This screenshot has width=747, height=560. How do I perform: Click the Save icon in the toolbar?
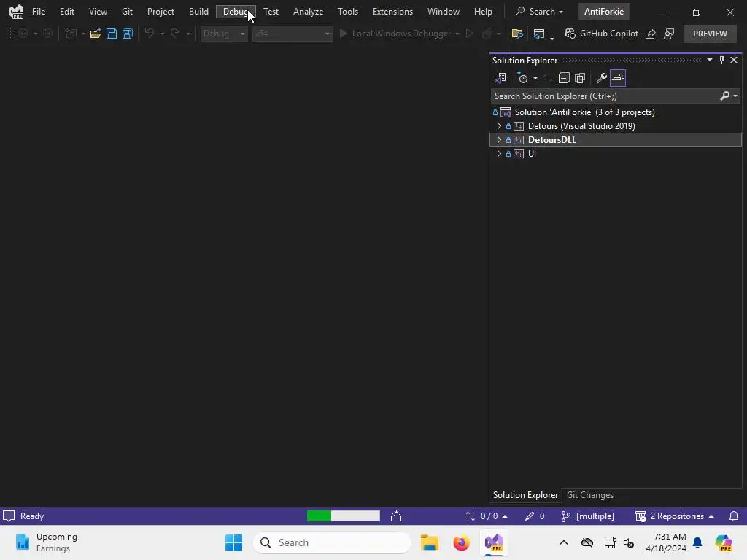[x=112, y=34]
